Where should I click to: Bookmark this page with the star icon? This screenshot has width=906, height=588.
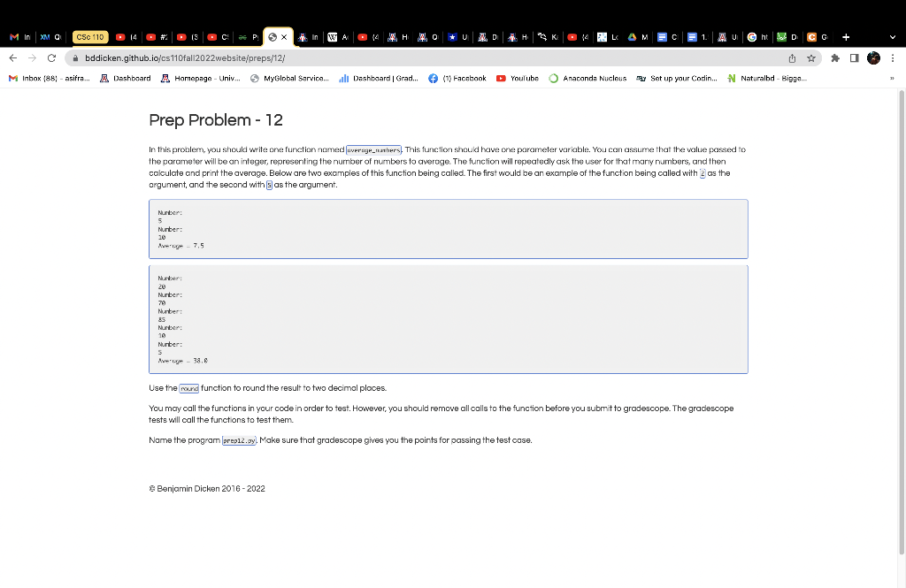click(x=811, y=57)
